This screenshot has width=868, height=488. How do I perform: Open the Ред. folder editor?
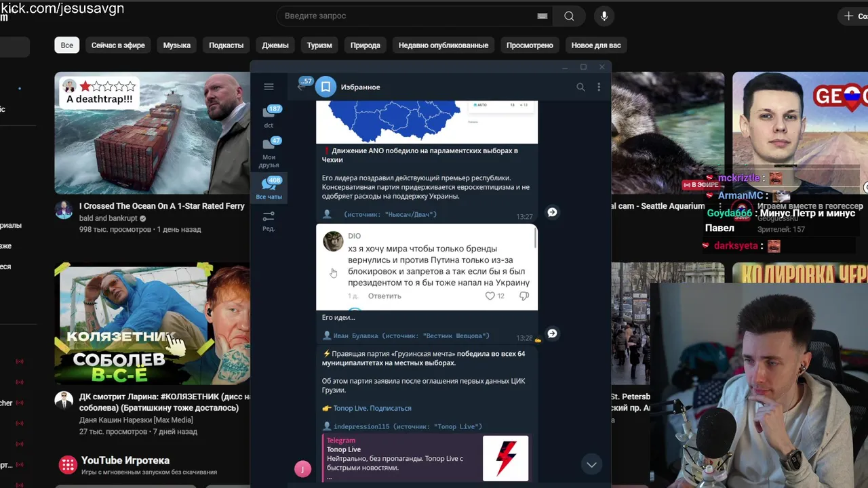[x=269, y=220]
